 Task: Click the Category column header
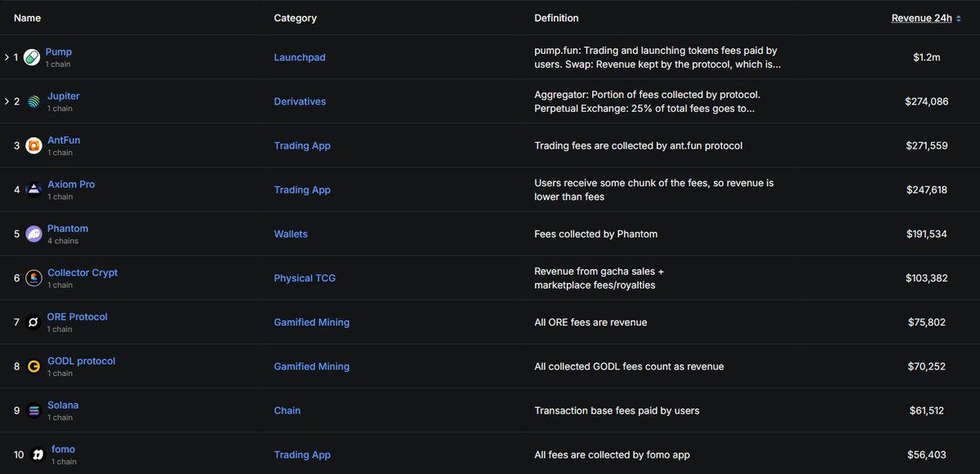click(x=295, y=18)
